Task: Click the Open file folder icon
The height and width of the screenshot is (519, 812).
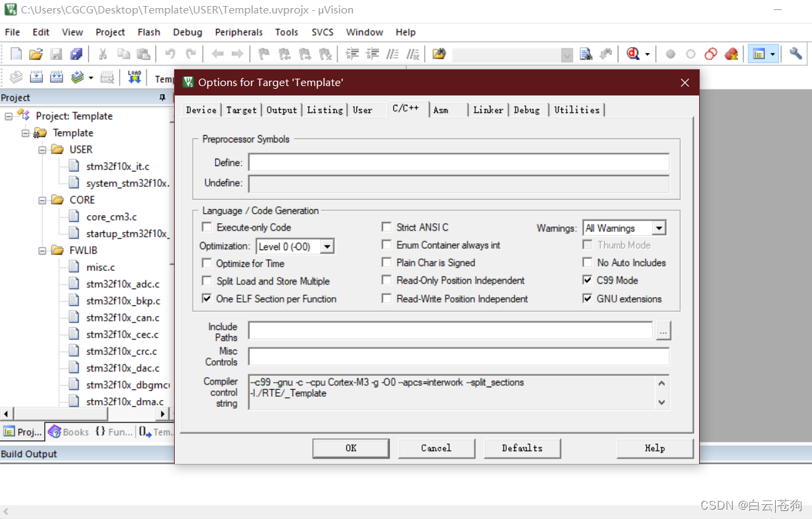Action: pos(36,54)
